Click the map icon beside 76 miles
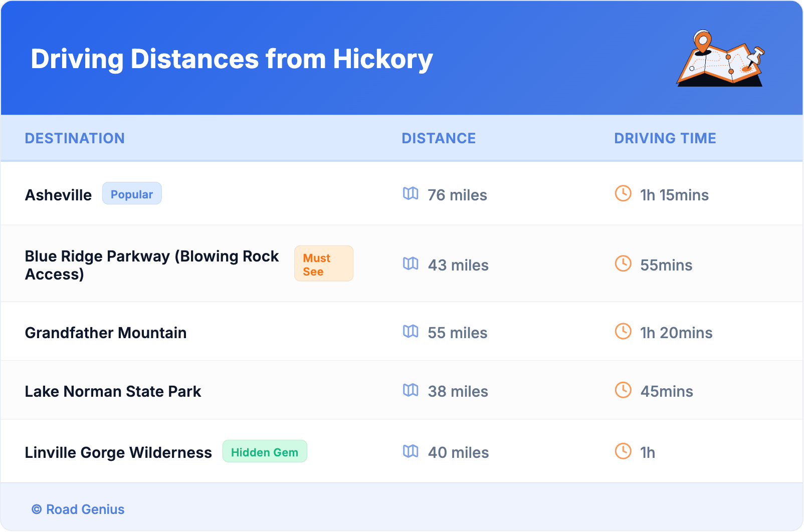804x532 pixels. coord(411,194)
